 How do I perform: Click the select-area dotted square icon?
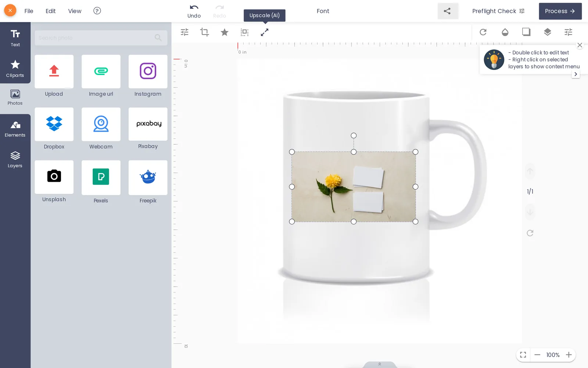(x=244, y=32)
